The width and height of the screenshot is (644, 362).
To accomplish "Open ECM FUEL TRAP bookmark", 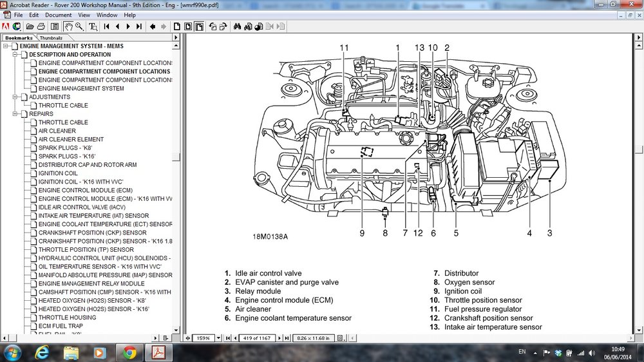I will click(61, 326).
